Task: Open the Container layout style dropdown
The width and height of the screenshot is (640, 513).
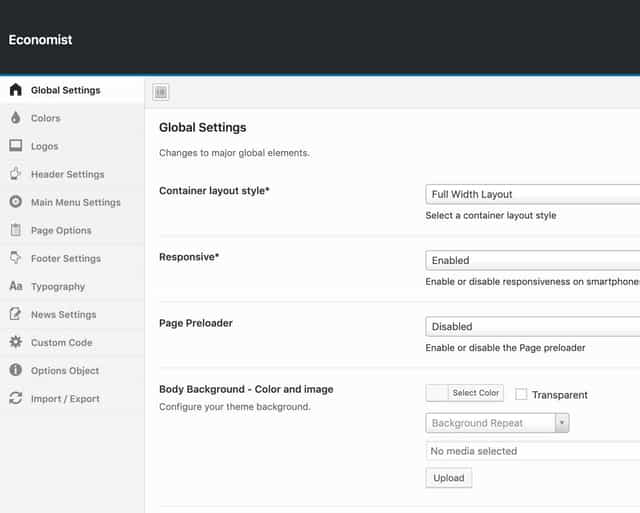Action: tap(533, 194)
